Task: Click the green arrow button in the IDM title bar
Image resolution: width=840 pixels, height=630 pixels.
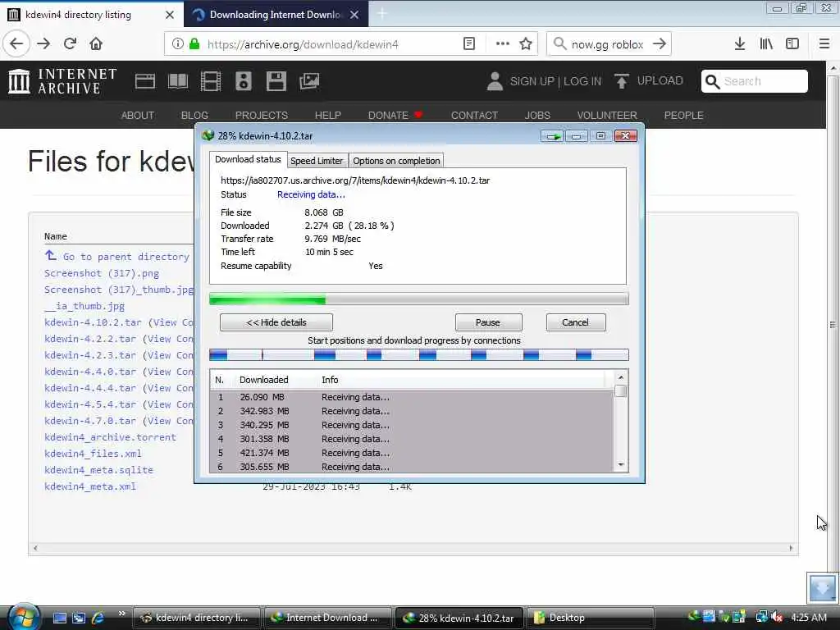Action: 552,136
